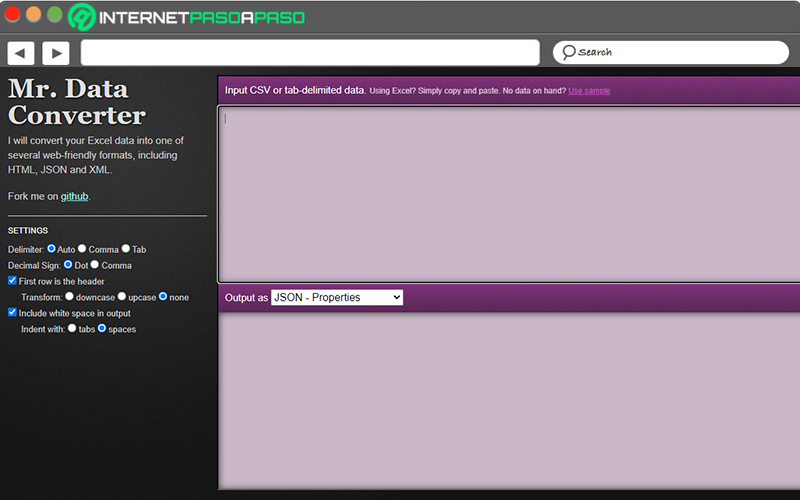800x500 pixels.
Task: Click the magnifier icon in Search box
Action: coord(568,53)
